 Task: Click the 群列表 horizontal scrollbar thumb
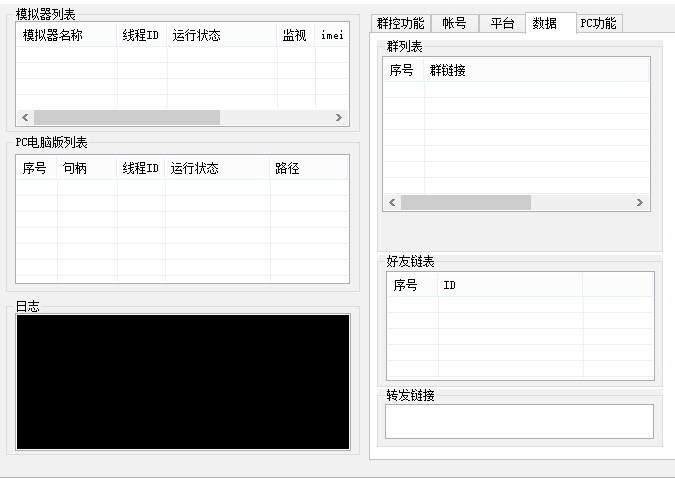(x=466, y=202)
